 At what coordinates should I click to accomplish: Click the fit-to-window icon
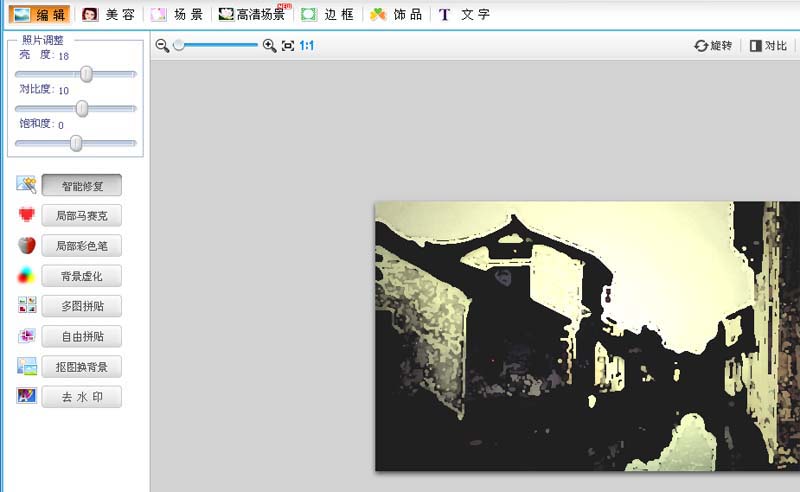pyautogui.click(x=288, y=45)
